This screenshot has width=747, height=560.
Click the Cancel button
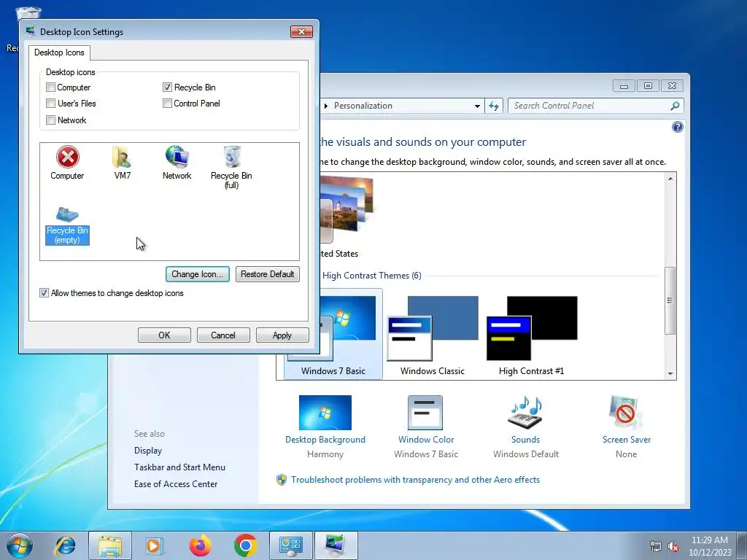pos(223,335)
